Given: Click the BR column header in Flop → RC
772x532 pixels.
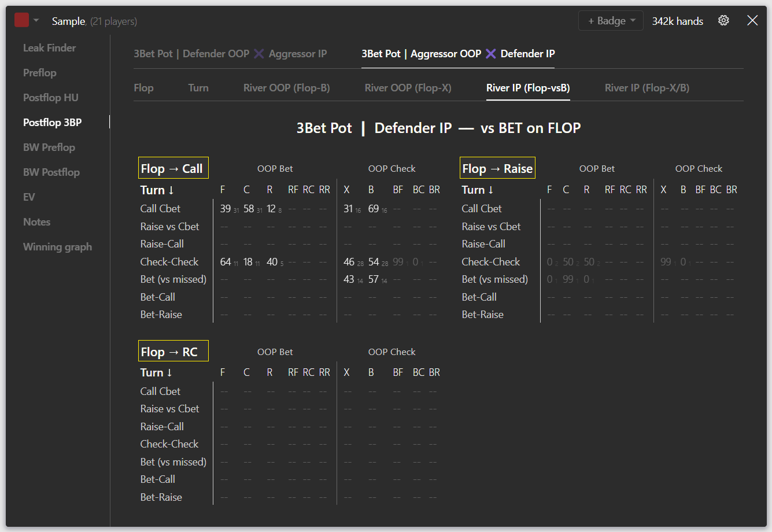Looking at the screenshot, I should click(x=434, y=373).
